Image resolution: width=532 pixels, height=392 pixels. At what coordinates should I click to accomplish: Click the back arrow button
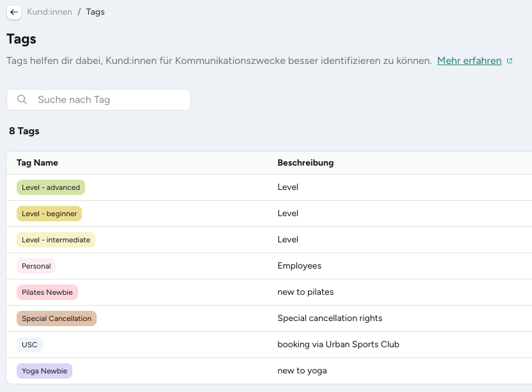(x=14, y=13)
